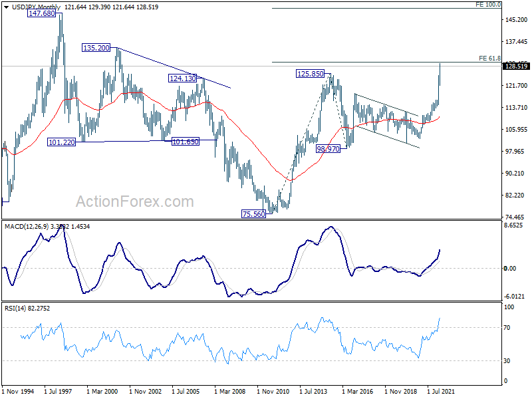This screenshot has width=532, height=399.
Task: Select the 145.200 price axis value
Action: (x=516, y=20)
